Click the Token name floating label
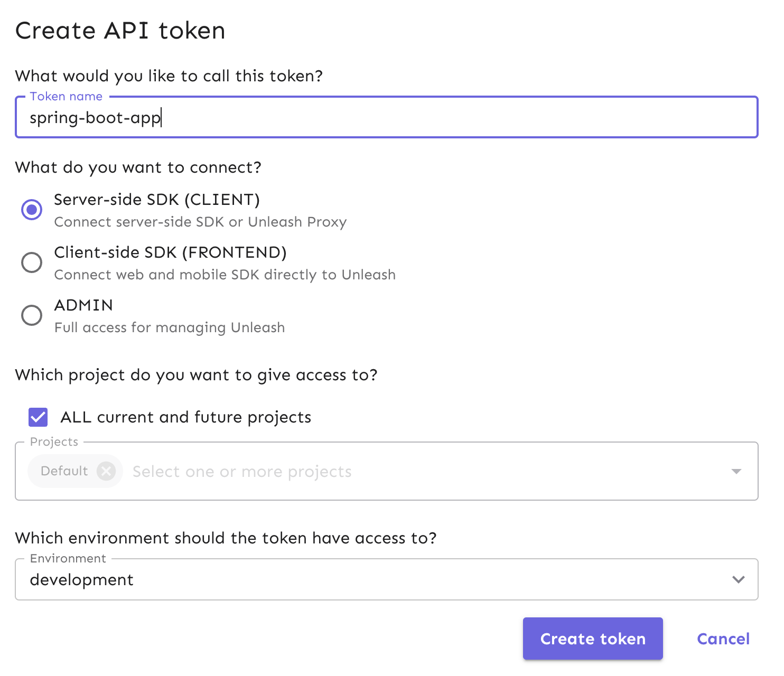Screen dimensions: 784x676 pos(66,96)
